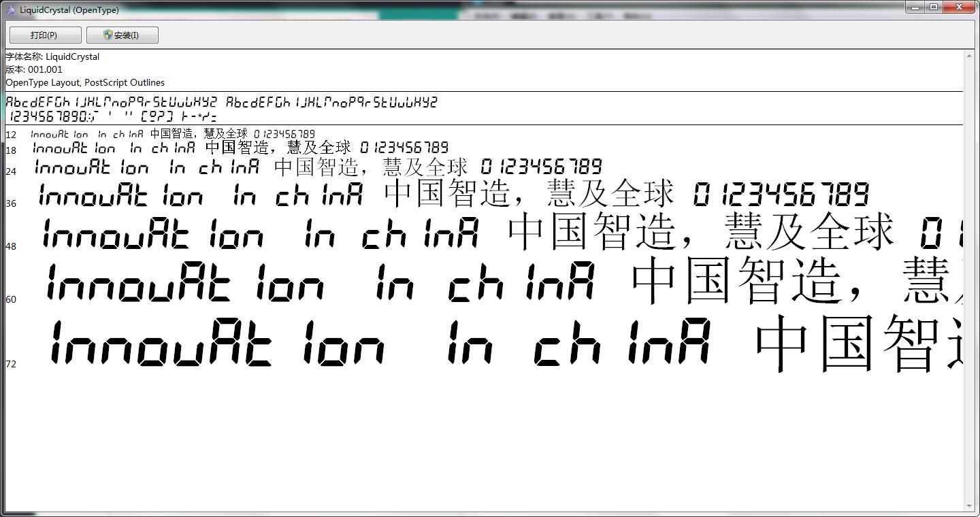Click the 72-point font preview sample
Viewport: 980px width, 517px height.
[272, 344]
